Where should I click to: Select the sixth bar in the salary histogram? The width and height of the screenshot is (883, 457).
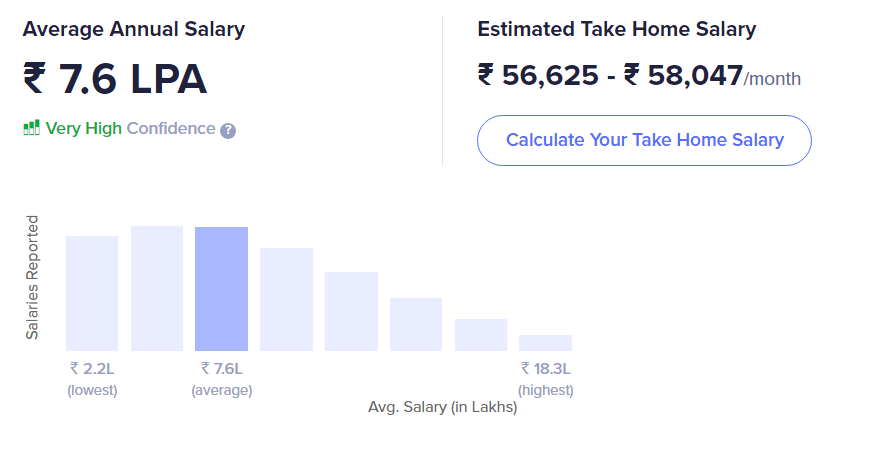click(416, 324)
